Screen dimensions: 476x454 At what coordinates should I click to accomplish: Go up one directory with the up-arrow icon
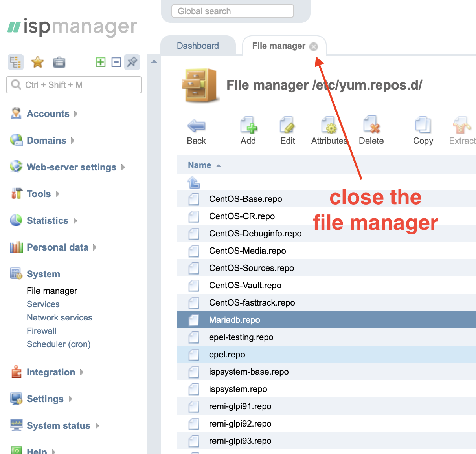click(x=193, y=182)
